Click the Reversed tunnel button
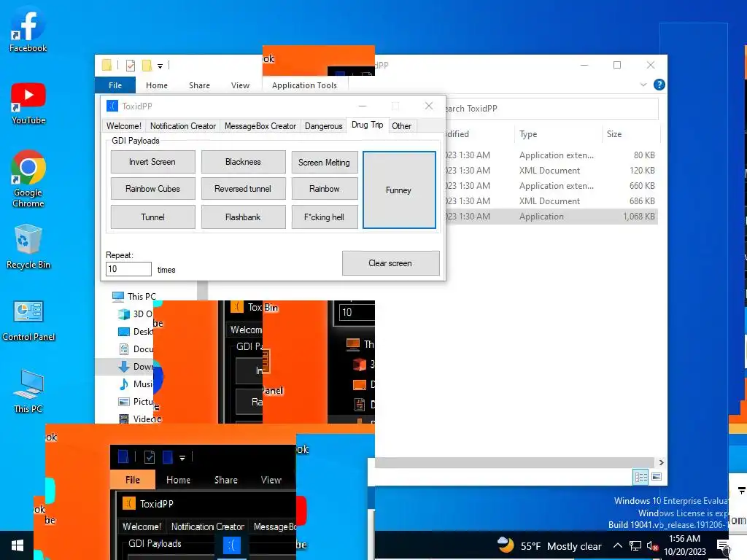Viewport: 747px width, 560px height. pyautogui.click(x=243, y=189)
